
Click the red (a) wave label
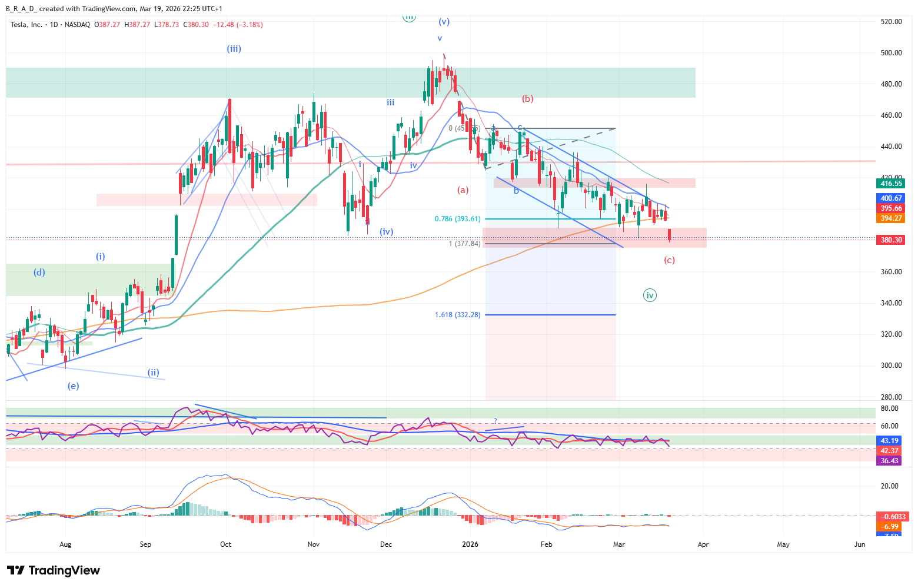463,190
